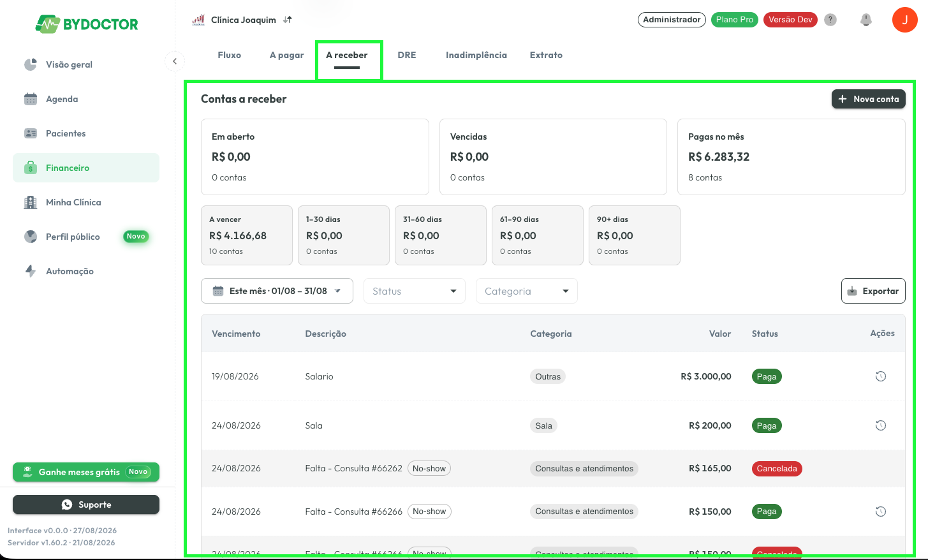Select the Em aberto summary card
The width and height of the screenshot is (928, 560).
[x=315, y=157]
